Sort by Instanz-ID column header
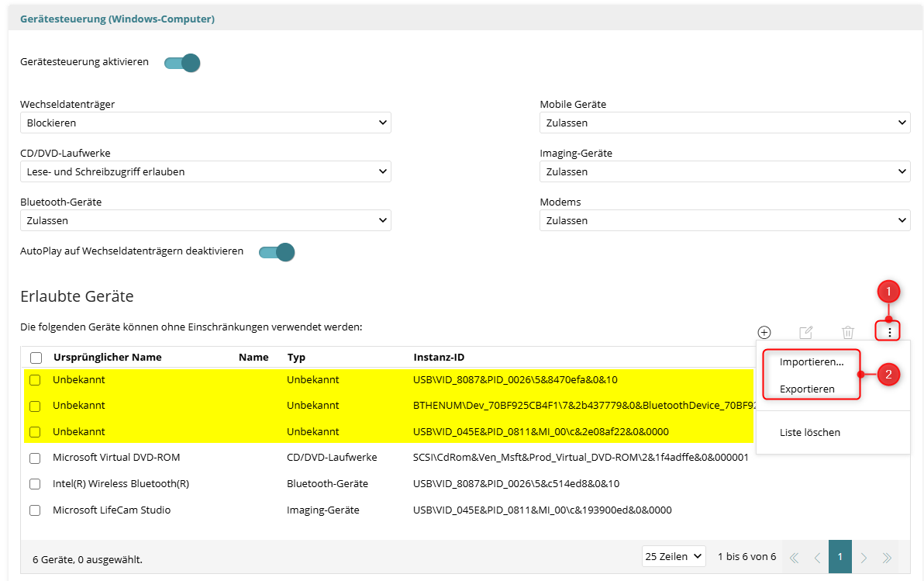The width and height of the screenshot is (924, 581). click(x=439, y=358)
